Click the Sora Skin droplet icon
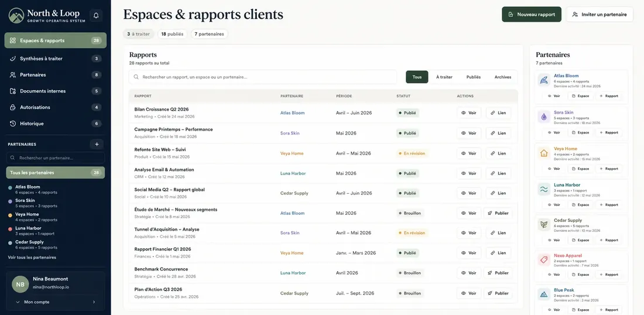This screenshot has height=315, width=644. click(544, 117)
